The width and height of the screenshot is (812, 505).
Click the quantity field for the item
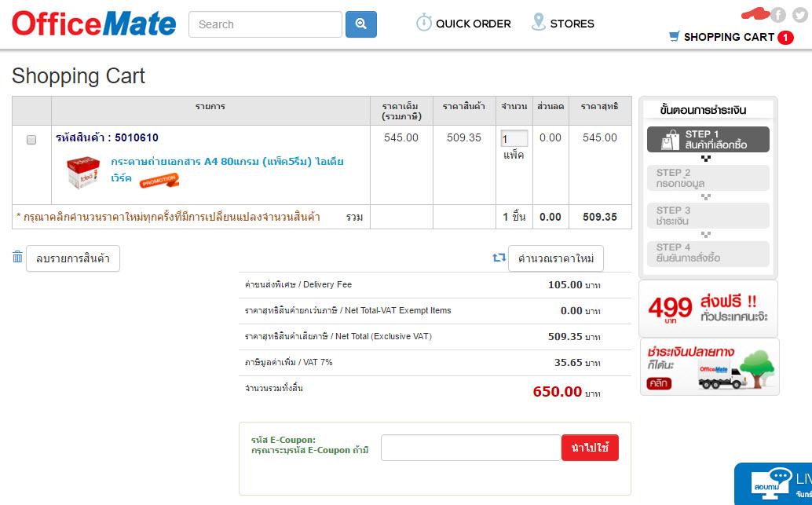click(514, 138)
